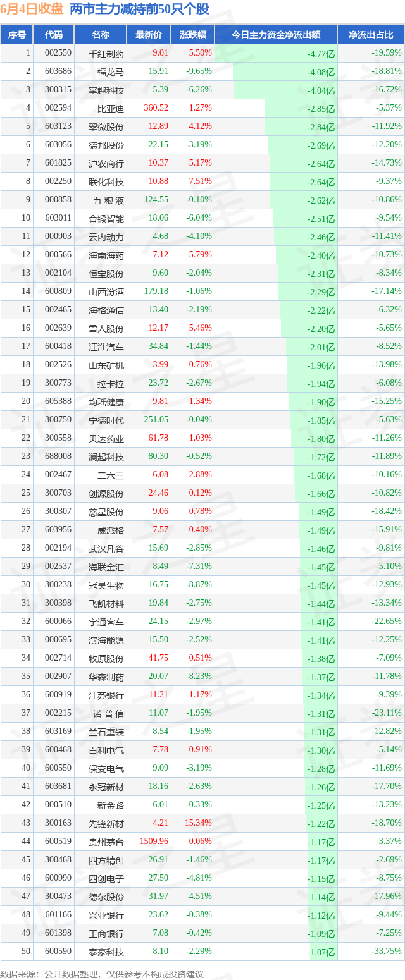Image resolution: width=405 pixels, height=980 pixels.
Task: Select stock name 兴业银行
Action: (106, 915)
